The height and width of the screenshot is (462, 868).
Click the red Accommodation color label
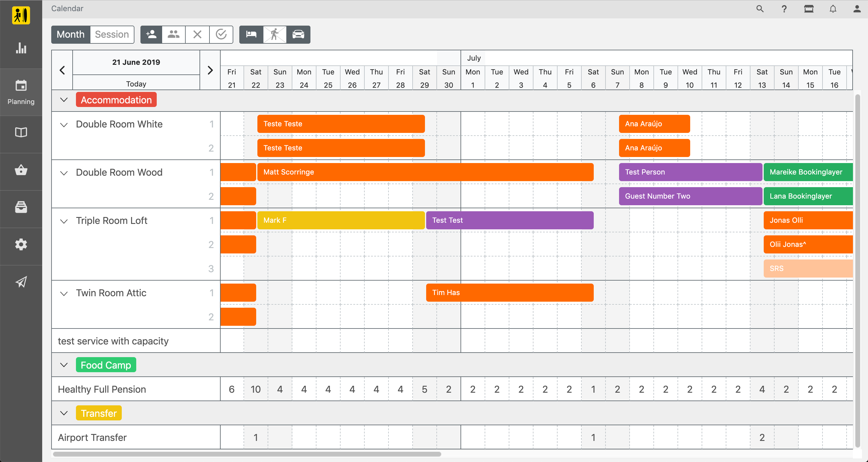tap(116, 100)
